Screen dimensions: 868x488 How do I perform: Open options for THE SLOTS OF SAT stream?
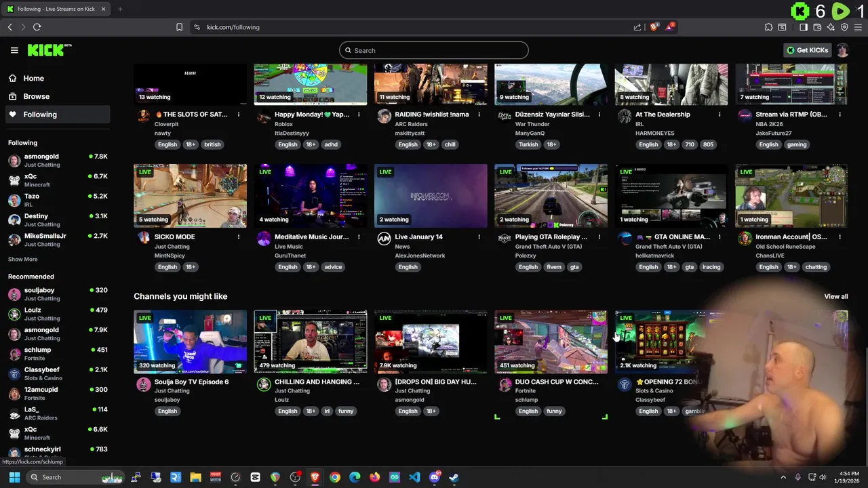pyautogui.click(x=239, y=115)
